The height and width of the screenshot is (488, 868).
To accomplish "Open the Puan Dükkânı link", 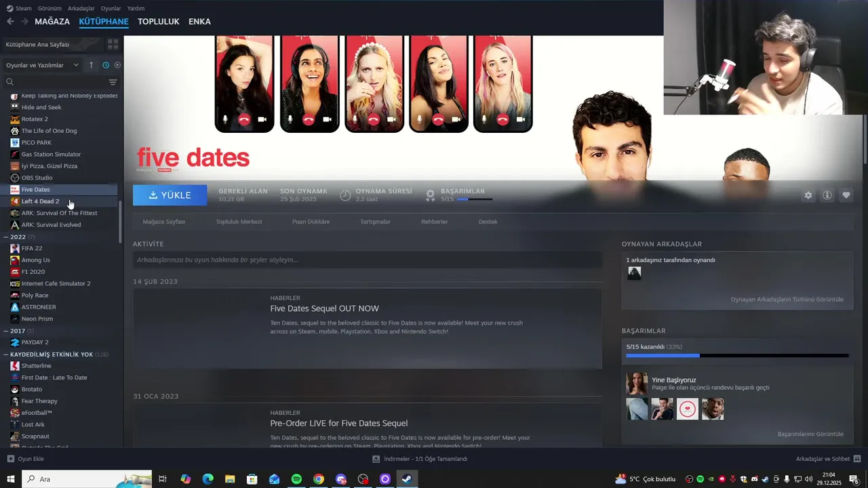I will (x=311, y=222).
